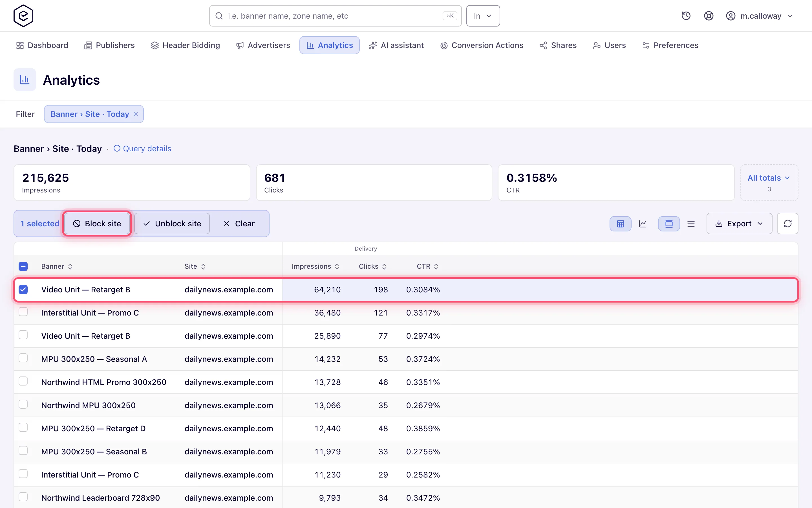Toggle the select-all header checkbox
Viewport: 812px width, 508px height.
coord(23,266)
